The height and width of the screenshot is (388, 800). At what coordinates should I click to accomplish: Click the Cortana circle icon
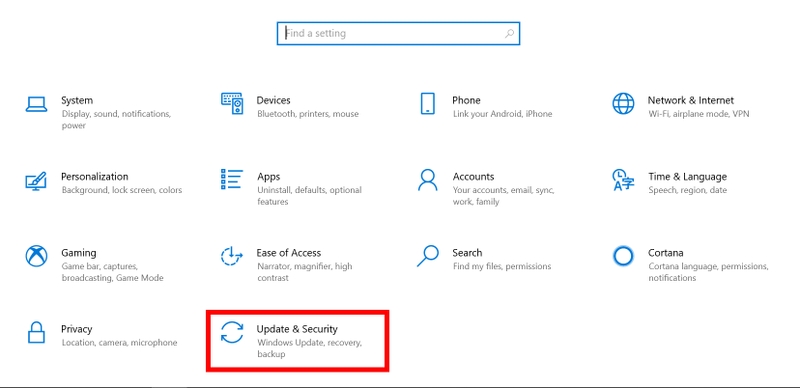[x=623, y=256]
